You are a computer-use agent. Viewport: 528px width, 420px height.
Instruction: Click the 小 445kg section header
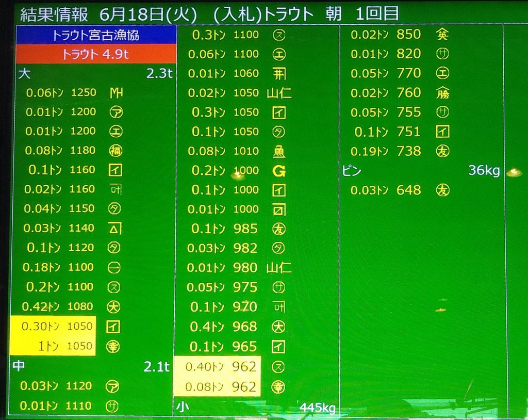click(x=256, y=408)
